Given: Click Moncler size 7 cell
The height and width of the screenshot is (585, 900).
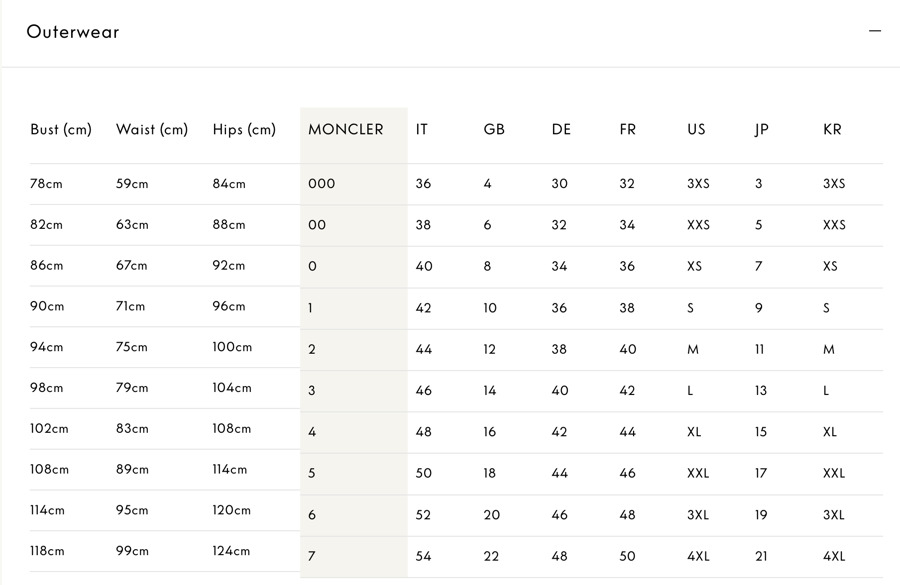Looking at the screenshot, I should pos(312,556).
